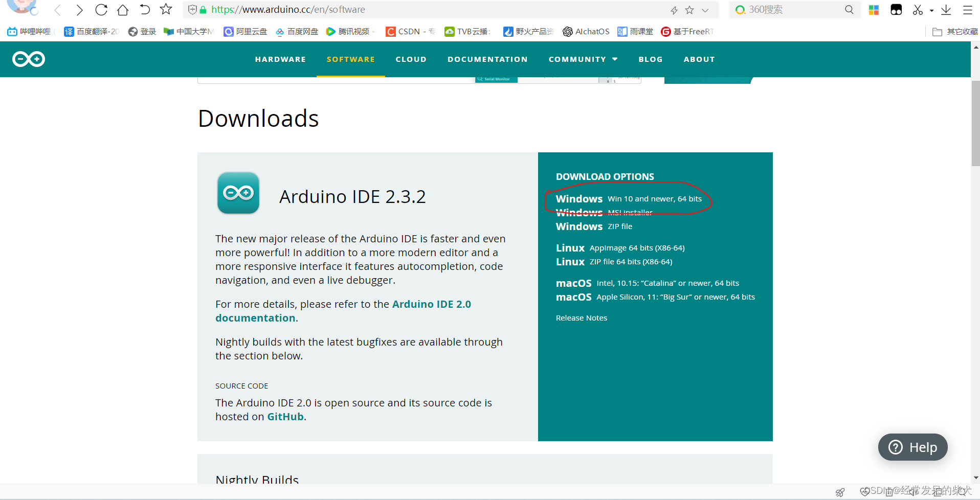Open the 雨课堂 bookmark
This screenshot has height=500, width=980.
pos(635,32)
